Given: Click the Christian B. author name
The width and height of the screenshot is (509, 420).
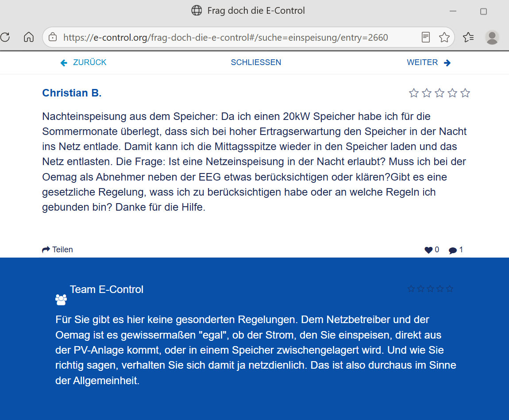Looking at the screenshot, I should (72, 93).
